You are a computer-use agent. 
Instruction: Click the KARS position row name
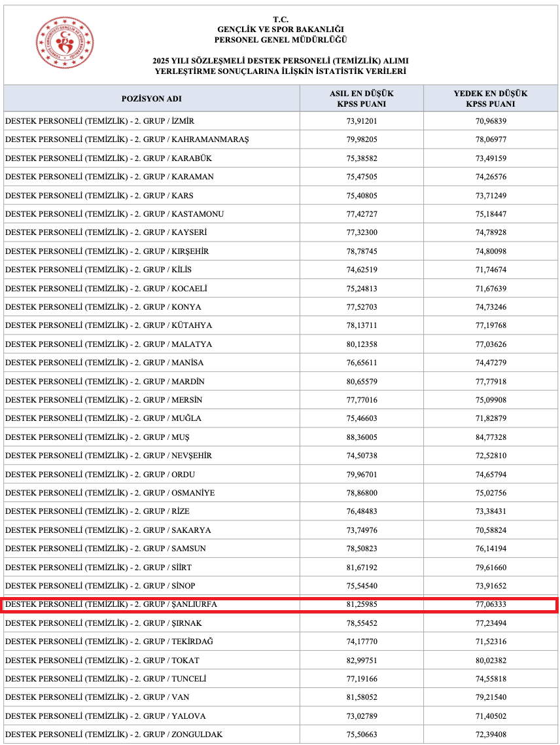pos(99,196)
